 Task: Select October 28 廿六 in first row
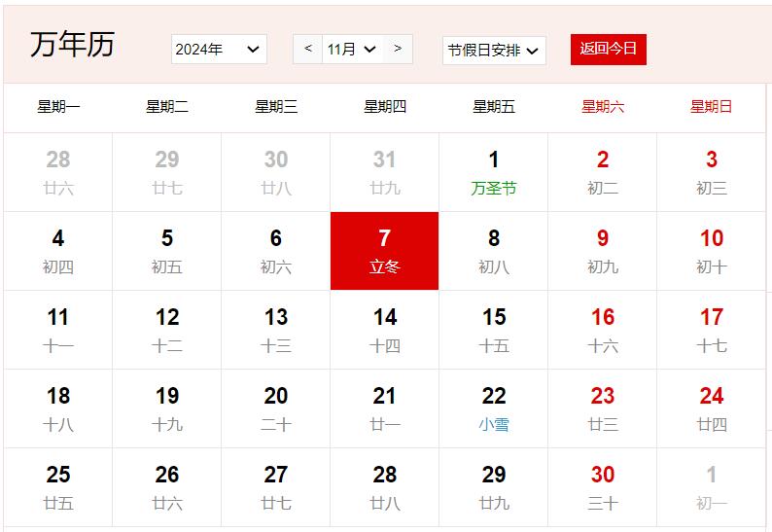(x=58, y=172)
